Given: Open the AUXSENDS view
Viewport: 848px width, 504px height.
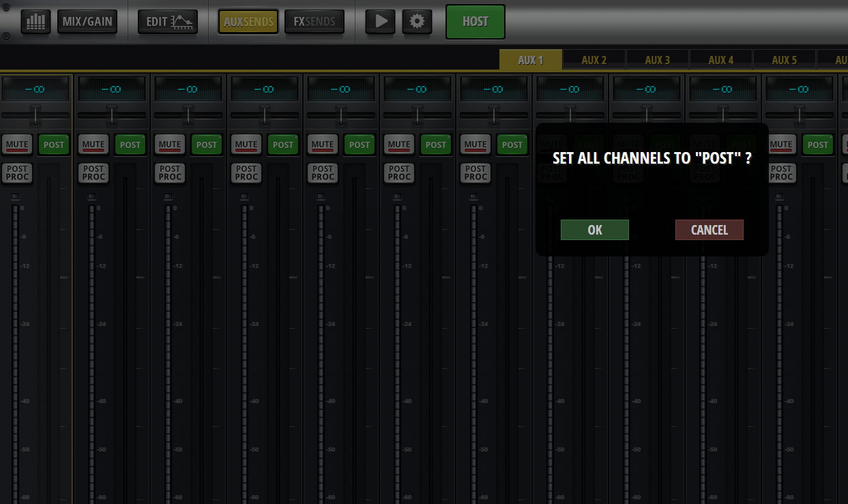Looking at the screenshot, I should coord(248,21).
